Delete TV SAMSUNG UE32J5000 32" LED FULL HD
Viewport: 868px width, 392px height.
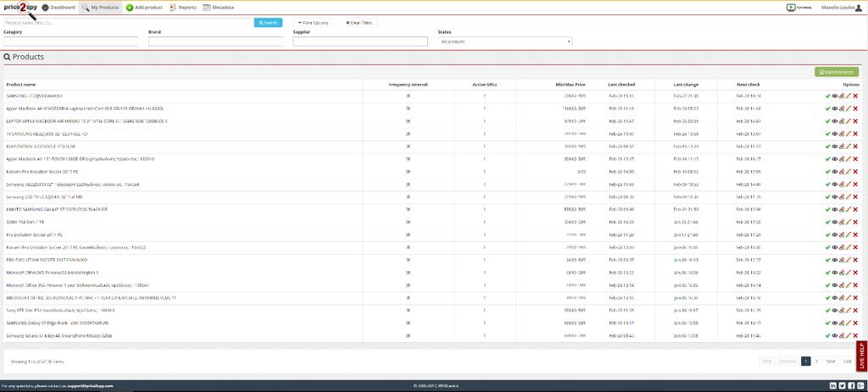click(855, 134)
